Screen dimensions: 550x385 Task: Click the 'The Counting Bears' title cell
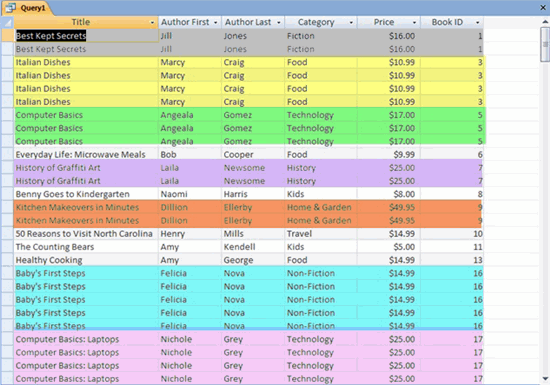86,247
